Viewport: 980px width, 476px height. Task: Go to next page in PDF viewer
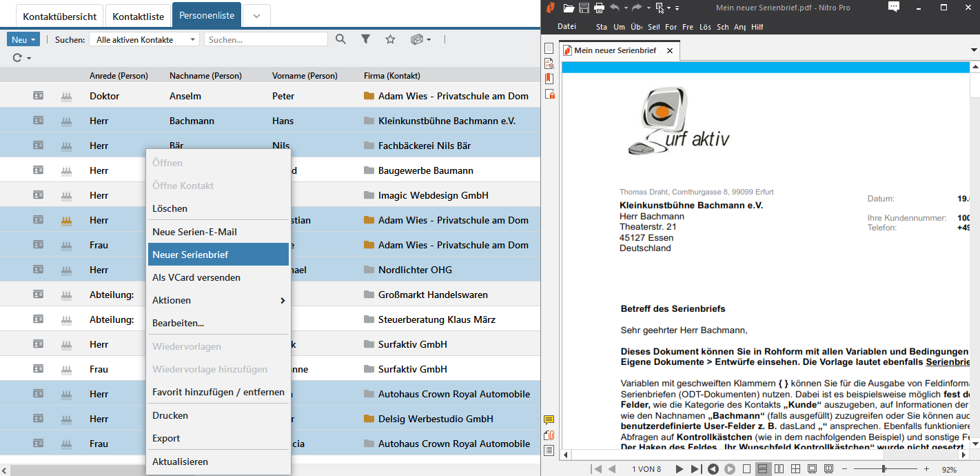(680, 469)
